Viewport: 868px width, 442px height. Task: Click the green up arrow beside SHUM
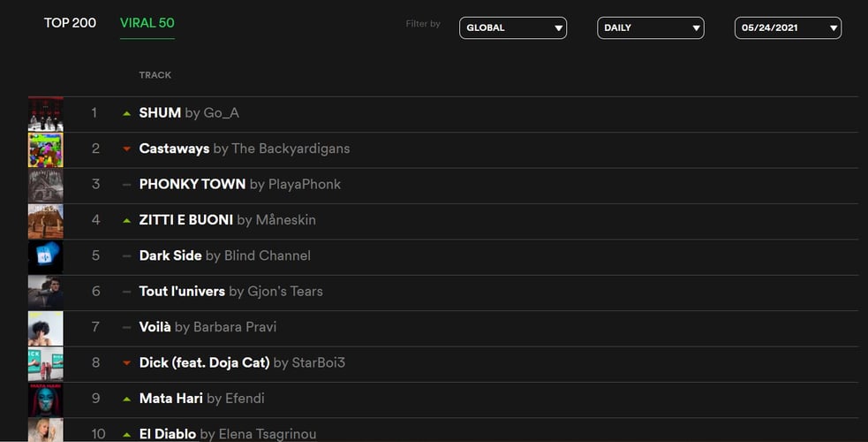[x=127, y=114]
